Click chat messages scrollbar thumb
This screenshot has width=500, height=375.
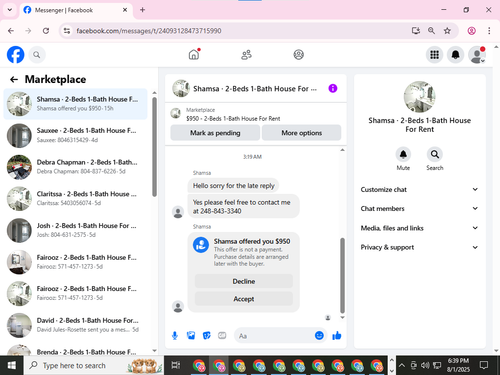342,275
